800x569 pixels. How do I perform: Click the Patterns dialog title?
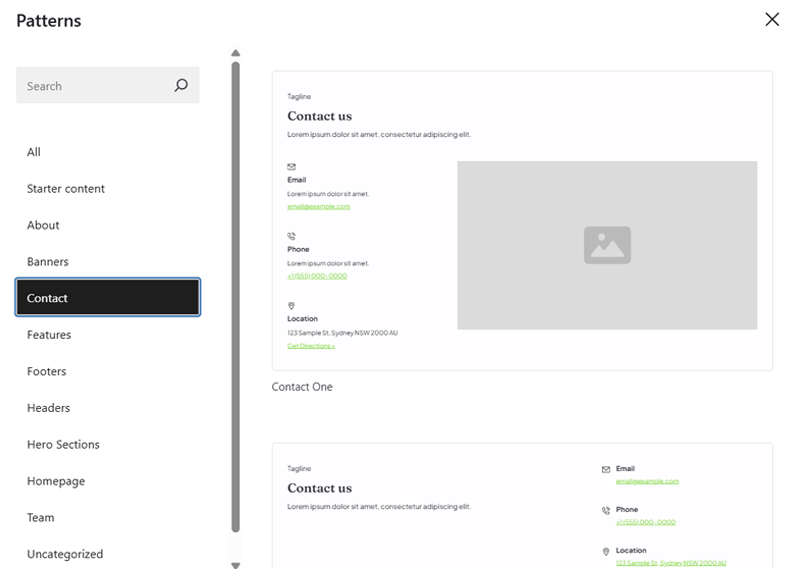tap(48, 20)
